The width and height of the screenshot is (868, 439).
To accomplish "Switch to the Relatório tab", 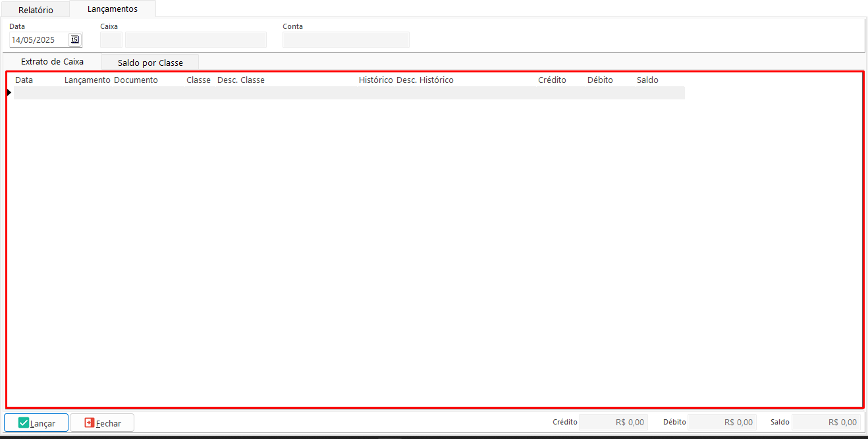I will [36, 10].
